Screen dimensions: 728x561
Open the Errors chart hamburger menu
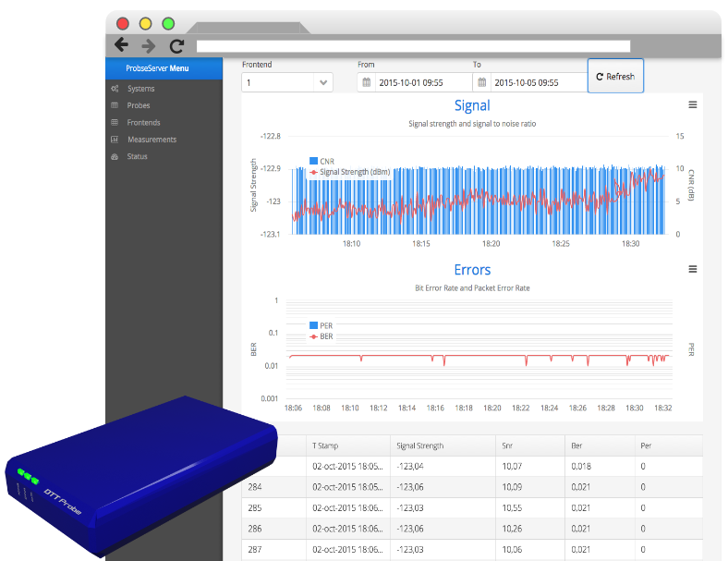click(x=693, y=269)
